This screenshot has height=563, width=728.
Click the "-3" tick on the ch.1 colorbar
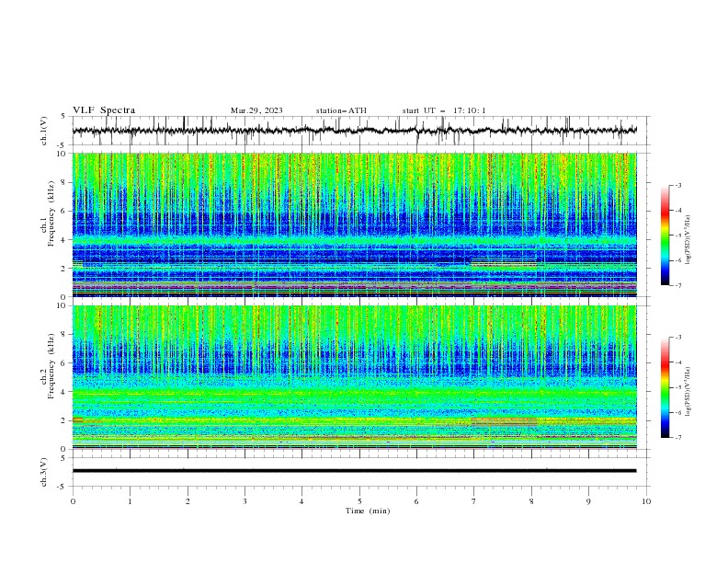677,185
